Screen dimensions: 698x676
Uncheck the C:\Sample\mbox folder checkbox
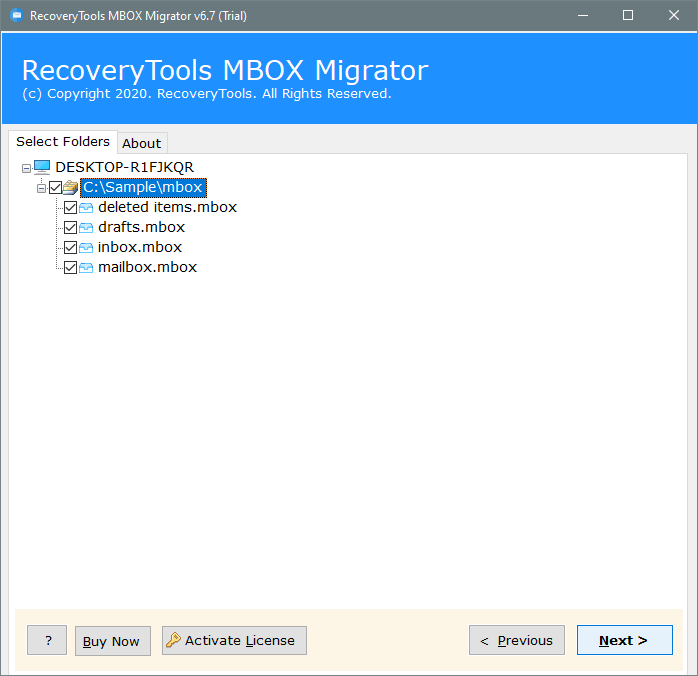55,187
